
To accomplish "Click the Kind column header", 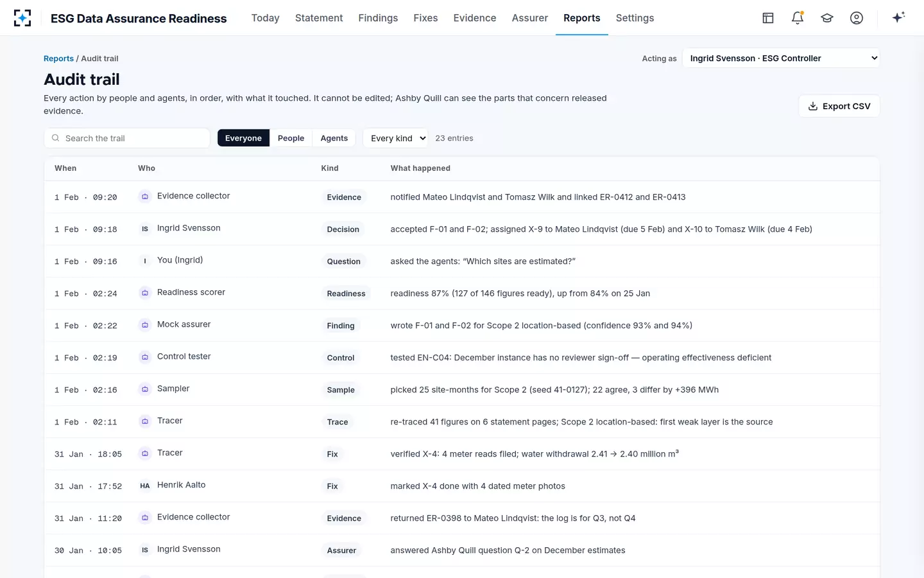I will tap(330, 168).
